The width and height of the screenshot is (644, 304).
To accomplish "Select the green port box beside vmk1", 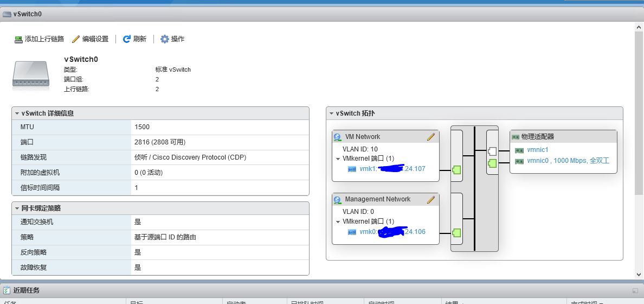I will click(x=456, y=170).
